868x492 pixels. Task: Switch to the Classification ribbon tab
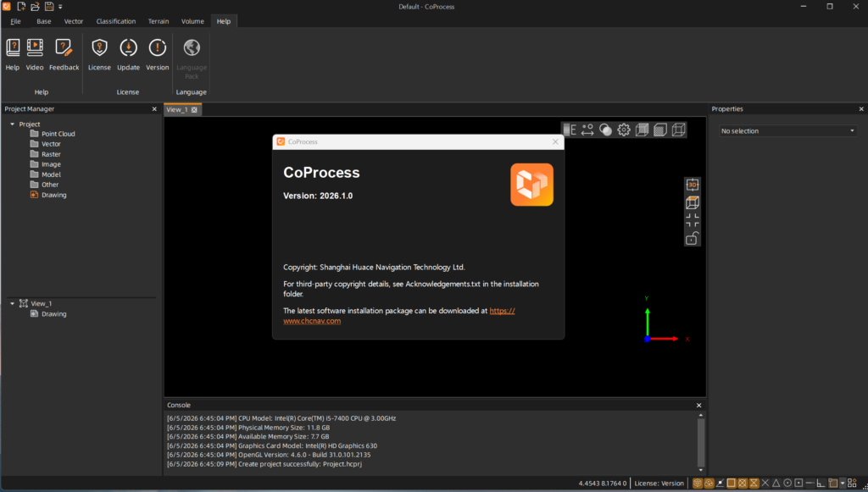[115, 21]
